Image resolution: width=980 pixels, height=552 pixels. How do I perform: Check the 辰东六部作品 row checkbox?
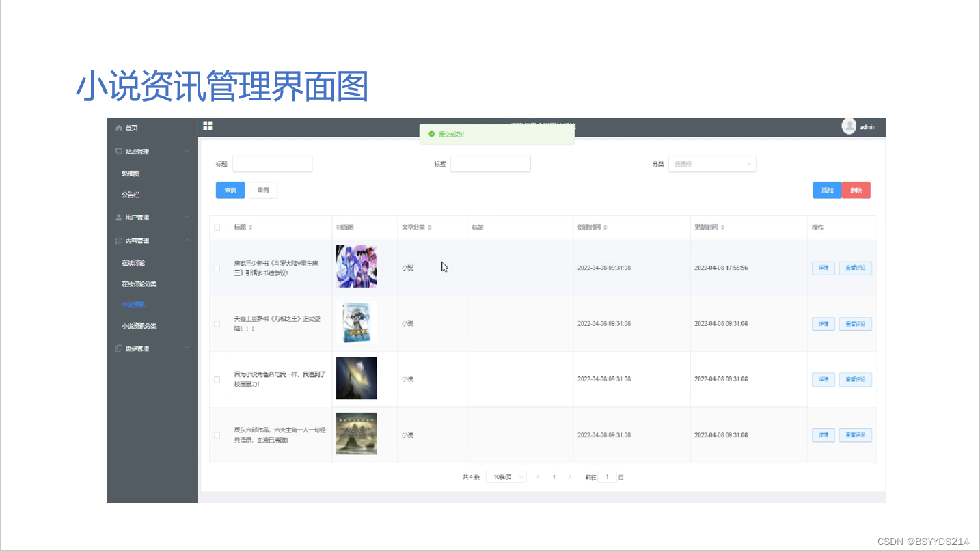(217, 435)
